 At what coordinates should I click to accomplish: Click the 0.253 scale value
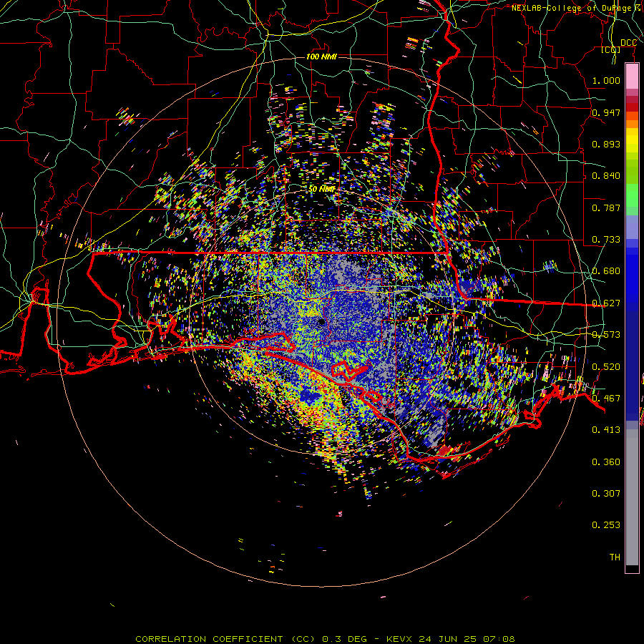click(x=606, y=525)
